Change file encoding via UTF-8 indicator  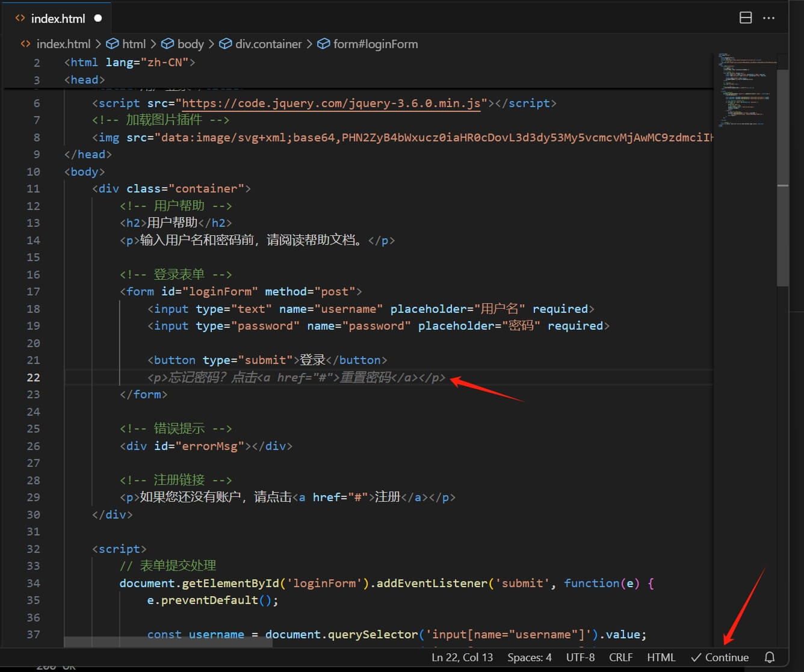coord(580,657)
